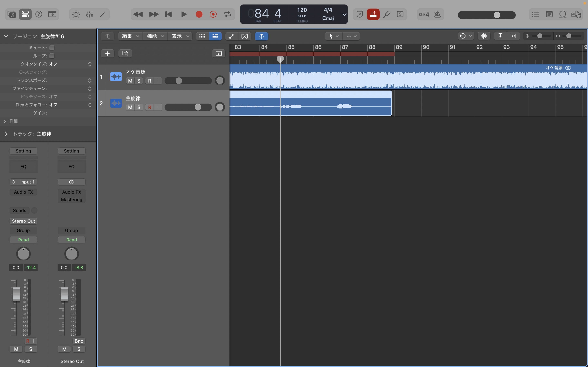Toggle the metronome click icon

coord(437,14)
